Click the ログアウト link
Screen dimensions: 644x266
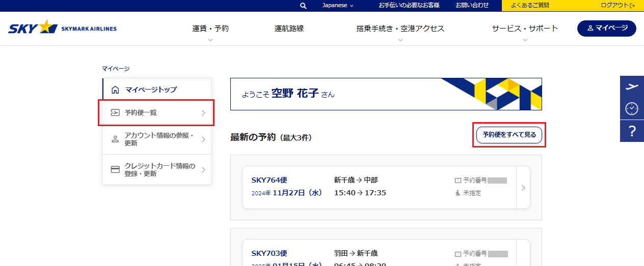pos(618,6)
